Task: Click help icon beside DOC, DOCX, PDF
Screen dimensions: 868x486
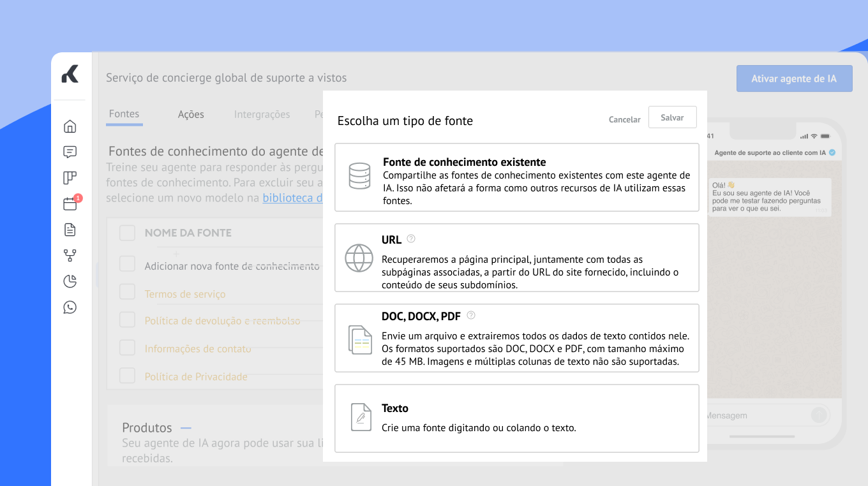Action: tap(471, 315)
